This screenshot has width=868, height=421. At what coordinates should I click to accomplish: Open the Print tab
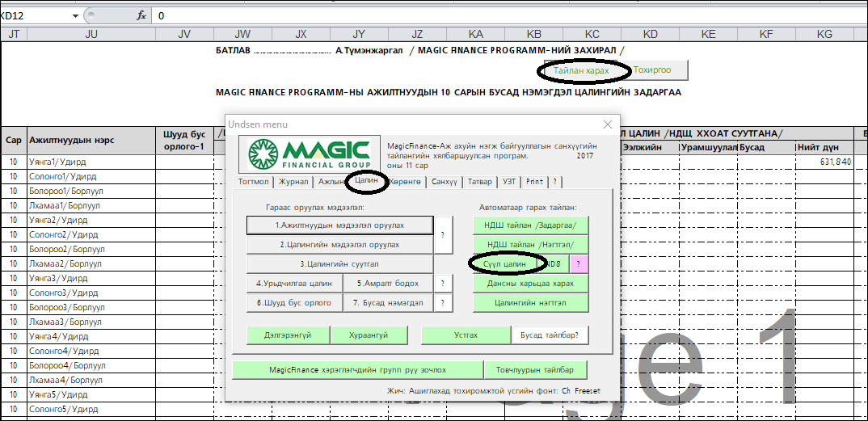534,182
